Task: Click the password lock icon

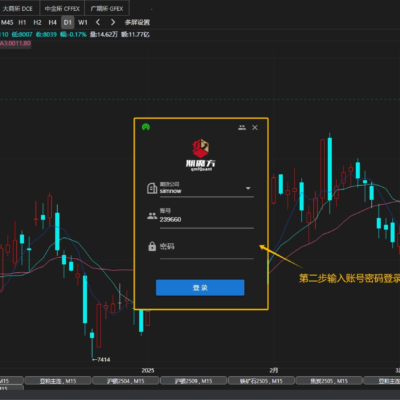Action: (x=152, y=246)
